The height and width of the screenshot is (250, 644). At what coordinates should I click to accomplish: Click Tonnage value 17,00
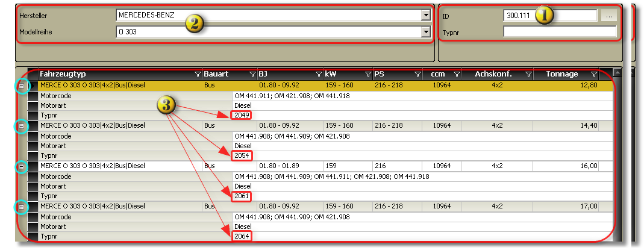589,207
